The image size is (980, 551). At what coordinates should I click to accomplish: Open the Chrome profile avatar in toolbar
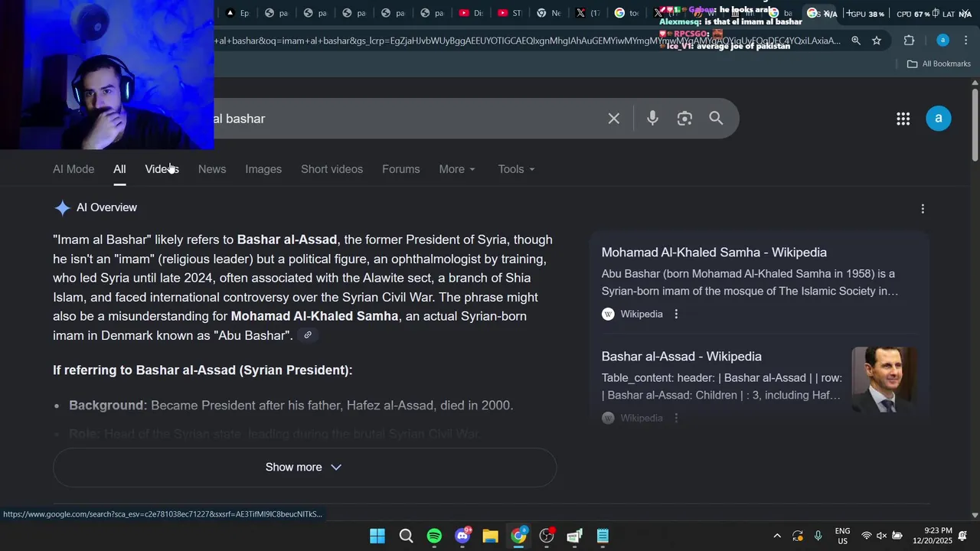(943, 41)
